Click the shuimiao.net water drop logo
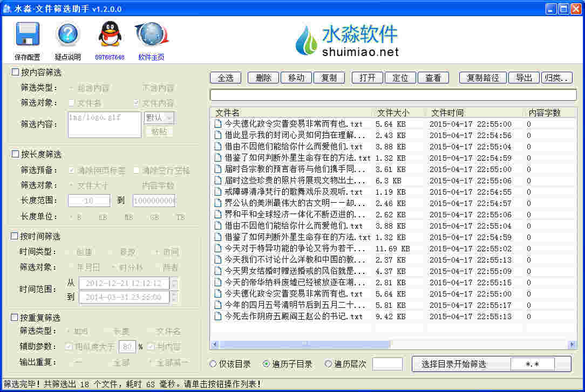 tap(306, 40)
